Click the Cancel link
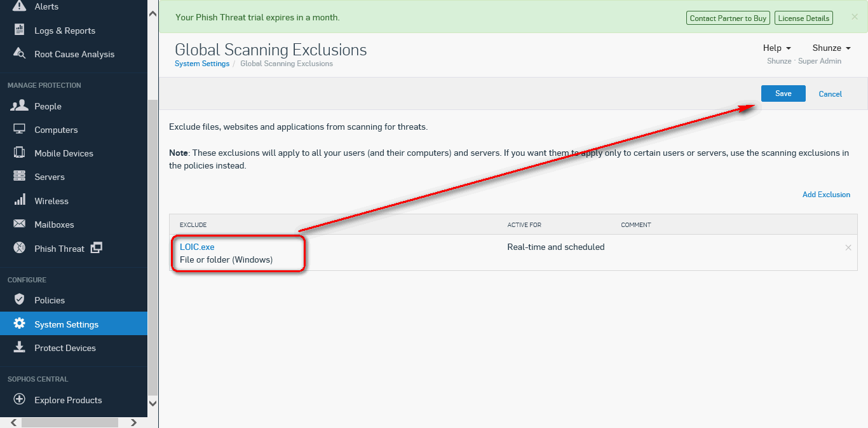The height and width of the screenshot is (428, 868). [x=830, y=94]
